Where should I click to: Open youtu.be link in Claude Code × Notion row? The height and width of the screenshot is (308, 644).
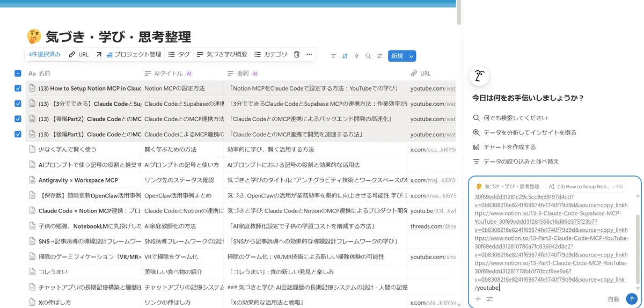point(433,211)
